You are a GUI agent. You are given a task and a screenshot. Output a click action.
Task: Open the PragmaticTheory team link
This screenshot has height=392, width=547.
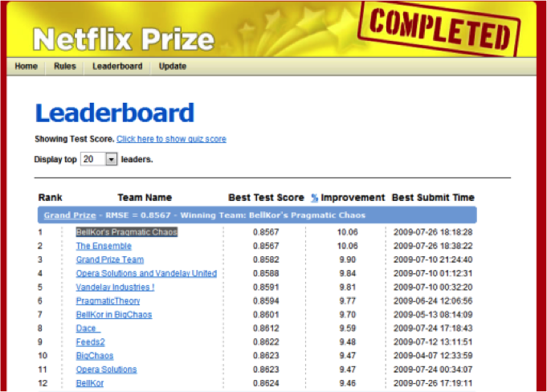tap(108, 300)
